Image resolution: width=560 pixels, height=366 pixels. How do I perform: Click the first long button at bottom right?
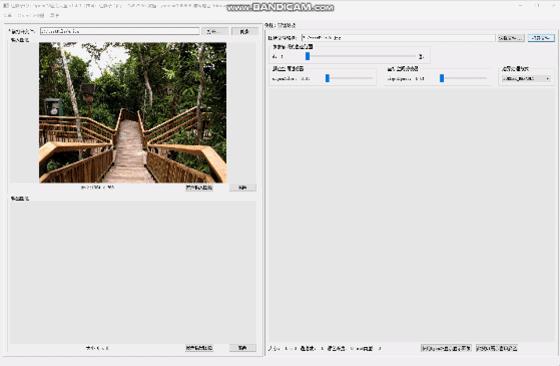coord(446,348)
